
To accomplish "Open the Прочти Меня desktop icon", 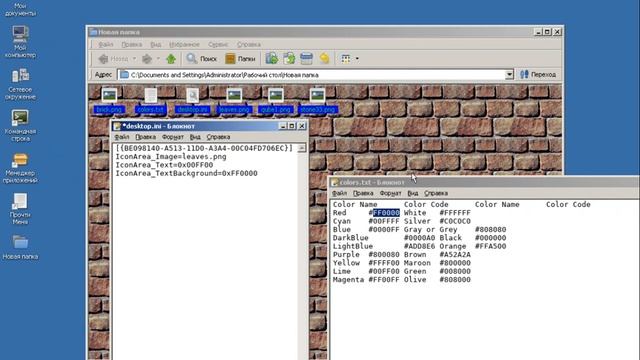I will 20,209.
